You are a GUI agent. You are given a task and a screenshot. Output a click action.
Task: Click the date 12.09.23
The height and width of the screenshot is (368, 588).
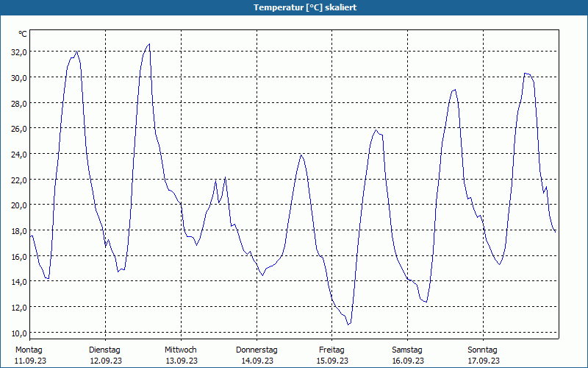pyautogui.click(x=106, y=361)
